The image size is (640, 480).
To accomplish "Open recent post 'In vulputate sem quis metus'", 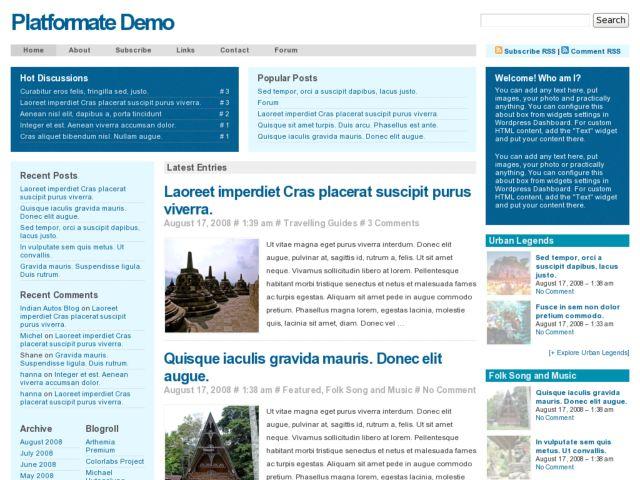I will click(72, 251).
